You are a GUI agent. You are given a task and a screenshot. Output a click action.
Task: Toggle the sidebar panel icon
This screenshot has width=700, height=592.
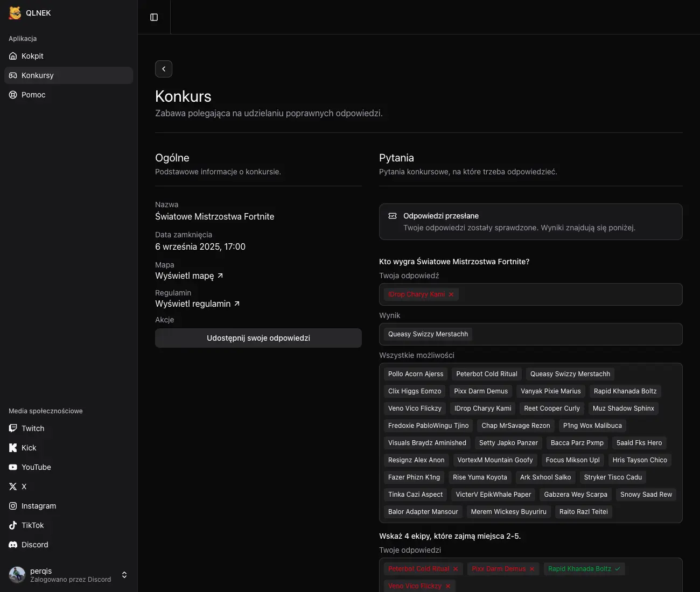coord(154,17)
